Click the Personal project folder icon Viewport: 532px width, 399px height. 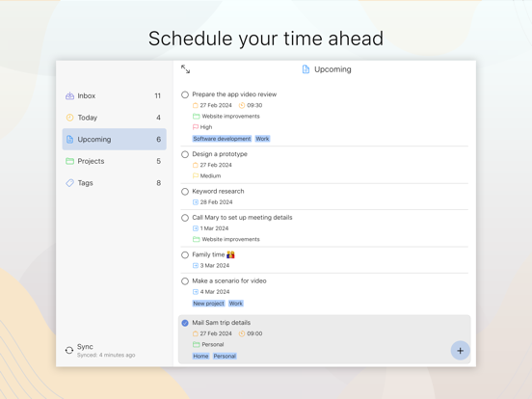pos(196,344)
